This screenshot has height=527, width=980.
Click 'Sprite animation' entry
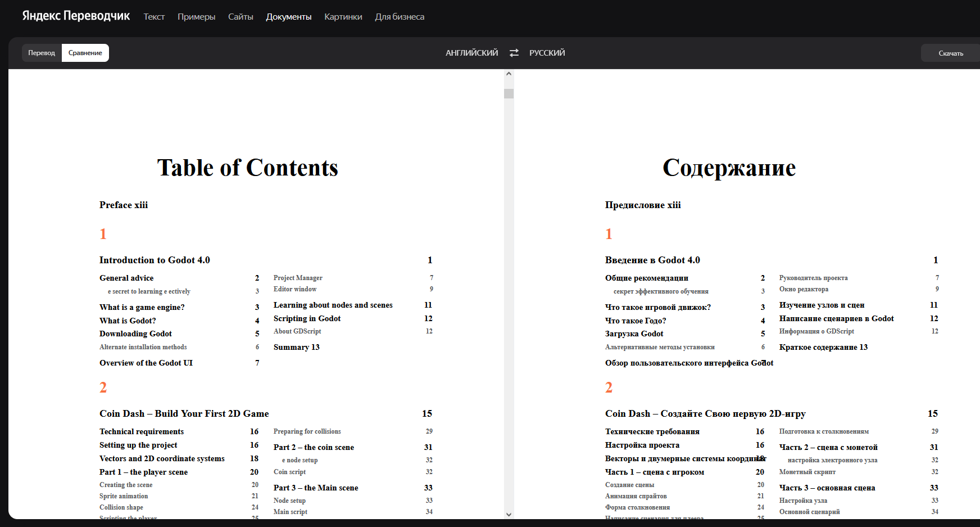pyautogui.click(x=124, y=496)
